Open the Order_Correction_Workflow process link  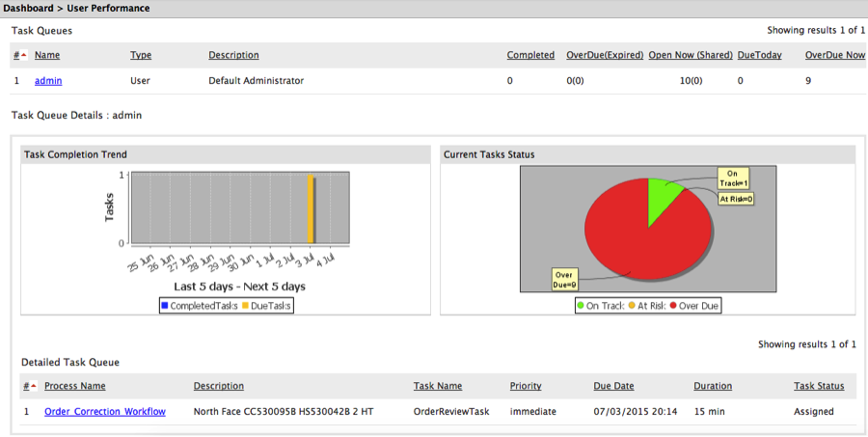tap(104, 412)
